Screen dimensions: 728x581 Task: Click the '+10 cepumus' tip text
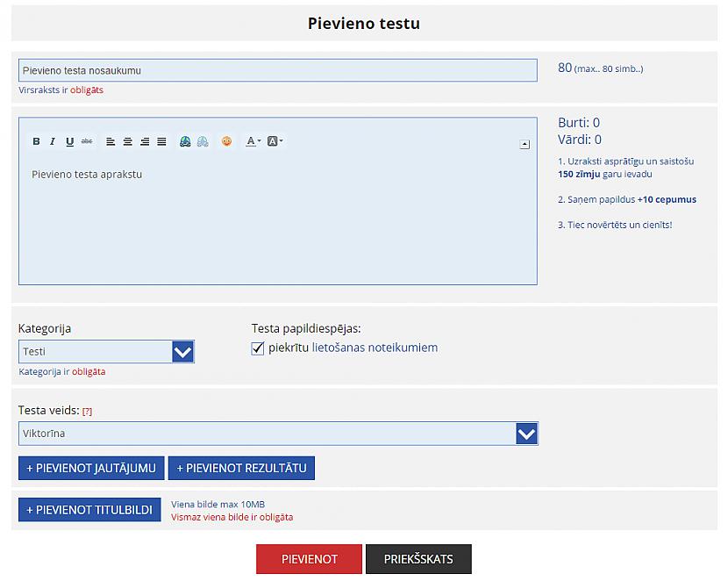pos(667,199)
